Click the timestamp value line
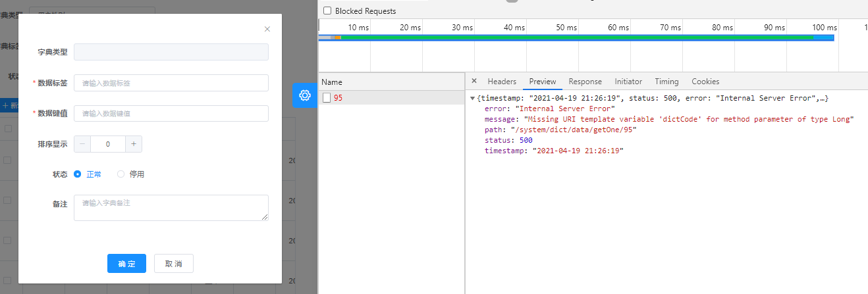The width and height of the screenshot is (868, 294). point(554,151)
